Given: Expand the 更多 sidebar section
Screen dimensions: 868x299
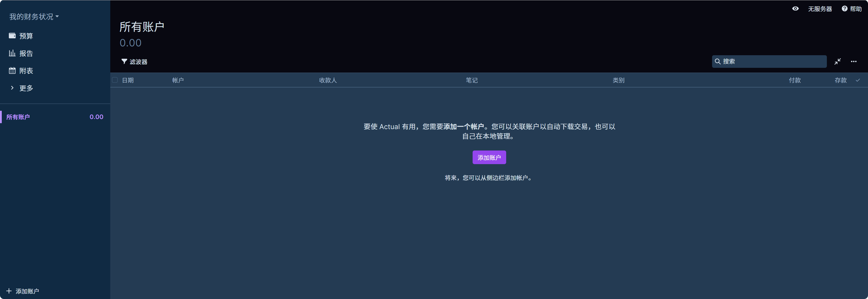Looking at the screenshot, I should [x=12, y=88].
